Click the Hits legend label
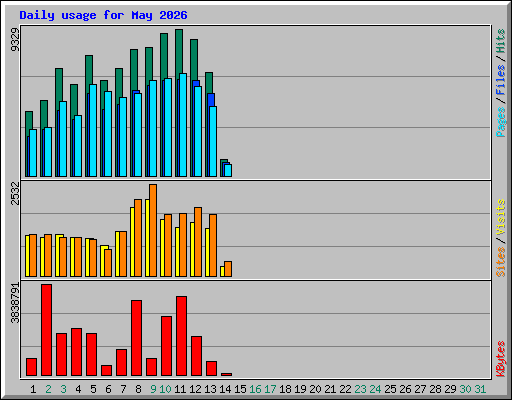The height and width of the screenshot is (400, 512). click(x=501, y=41)
